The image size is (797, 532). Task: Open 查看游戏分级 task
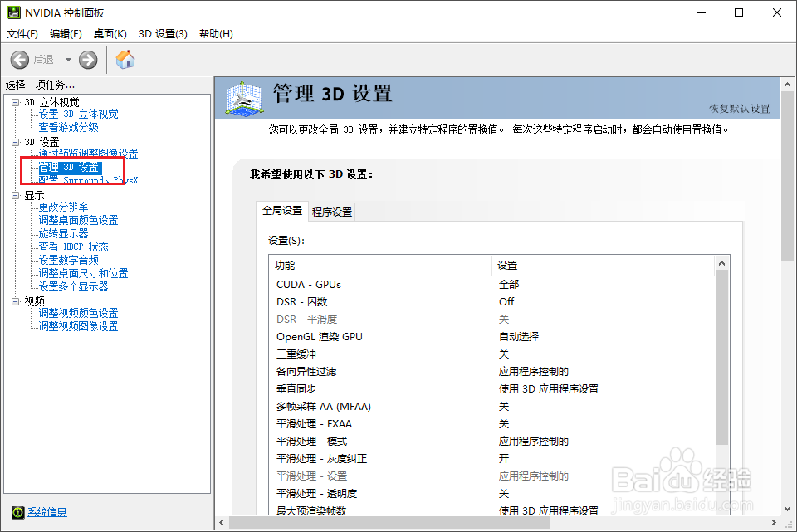[69, 127]
